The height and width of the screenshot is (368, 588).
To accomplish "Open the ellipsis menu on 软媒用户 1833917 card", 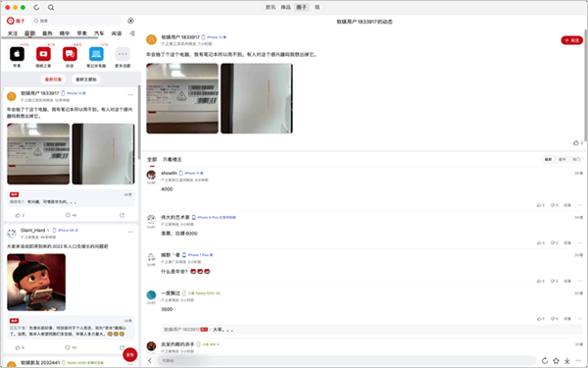I will point(130,94).
